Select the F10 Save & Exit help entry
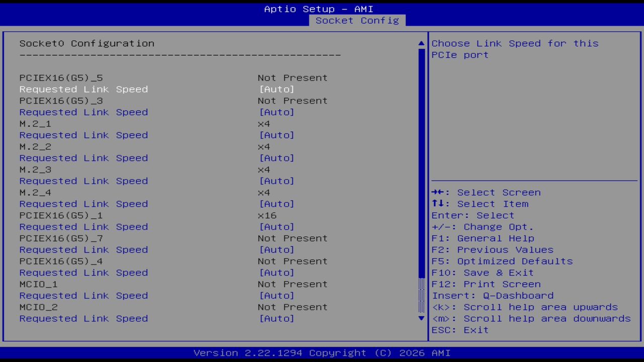The image size is (644, 362). tap(482, 273)
